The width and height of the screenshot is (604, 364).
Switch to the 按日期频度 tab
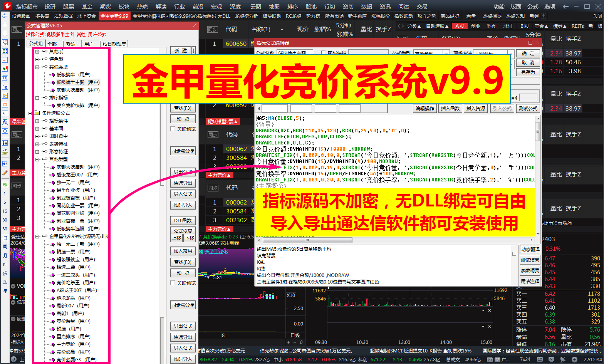[114, 44]
